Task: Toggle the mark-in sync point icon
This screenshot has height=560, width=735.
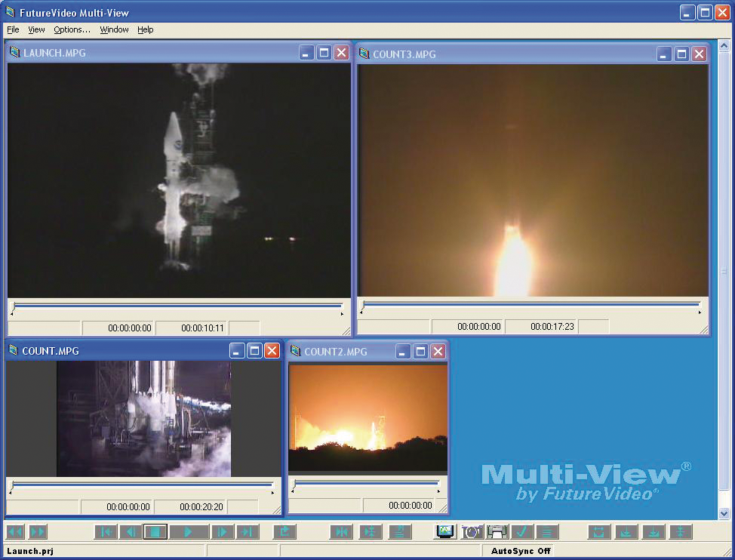Action: (x=342, y=532)
